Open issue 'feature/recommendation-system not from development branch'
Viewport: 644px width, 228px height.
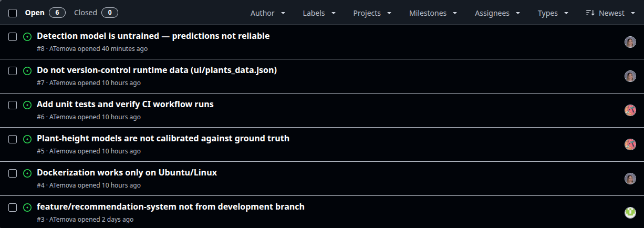point(171,207)
